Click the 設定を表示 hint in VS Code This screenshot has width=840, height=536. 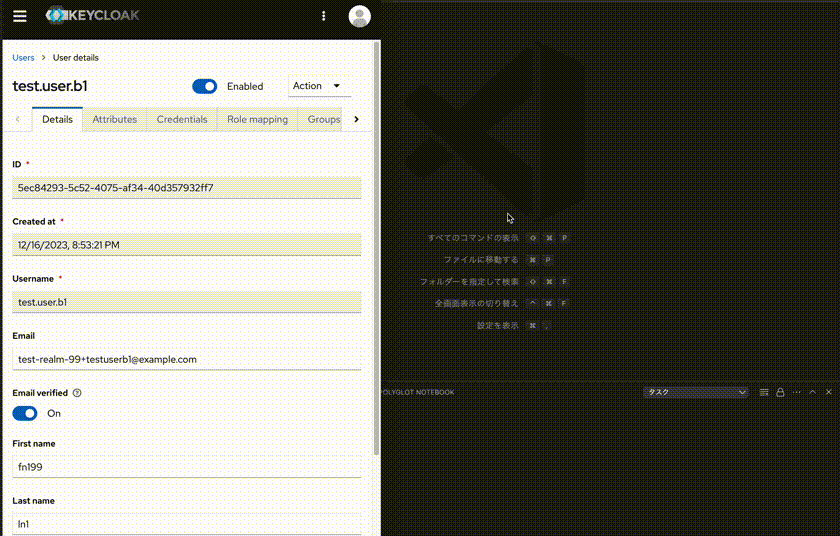[498, 326]
